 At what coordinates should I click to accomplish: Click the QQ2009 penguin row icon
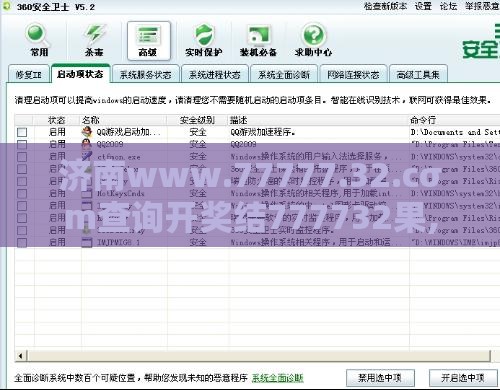coord(87,144)
